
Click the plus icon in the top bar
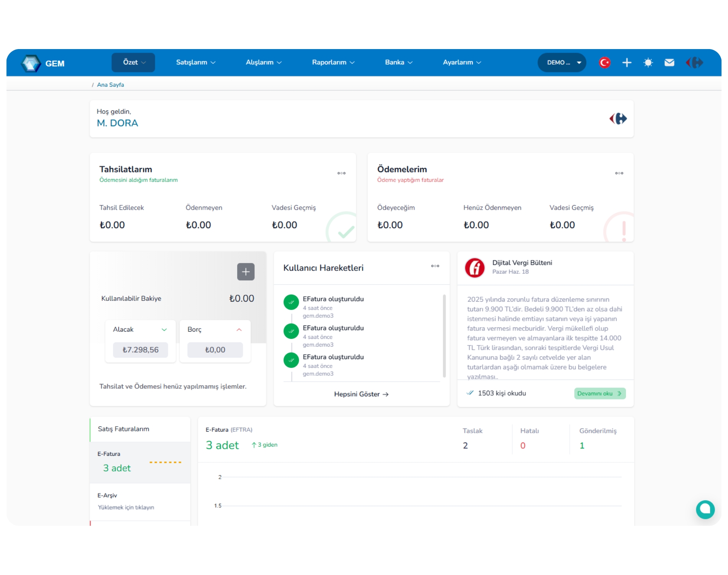[627, 62]
